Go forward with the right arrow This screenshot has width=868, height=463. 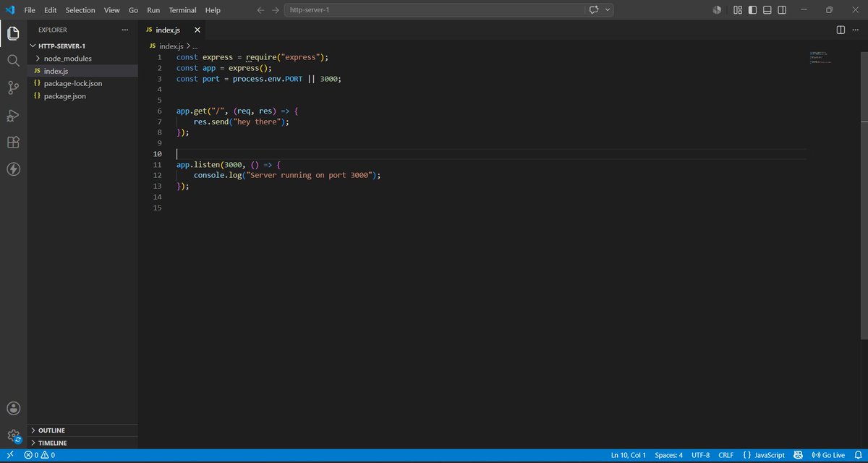(x=276, y=10)
